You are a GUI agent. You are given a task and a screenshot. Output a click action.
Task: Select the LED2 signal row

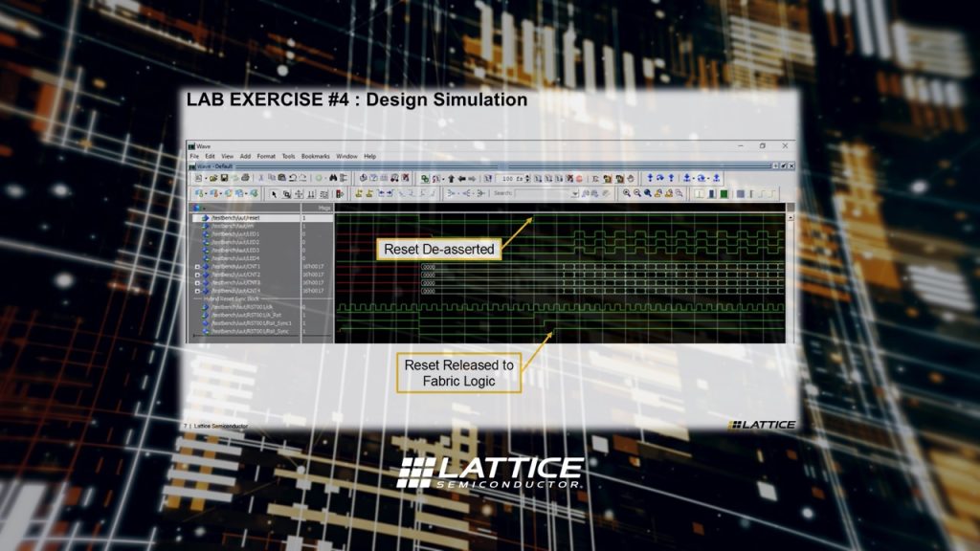point(235,242)
